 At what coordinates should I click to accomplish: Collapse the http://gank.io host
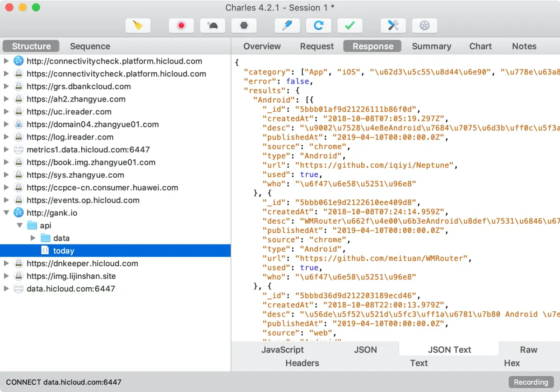(x=6, y=212)
